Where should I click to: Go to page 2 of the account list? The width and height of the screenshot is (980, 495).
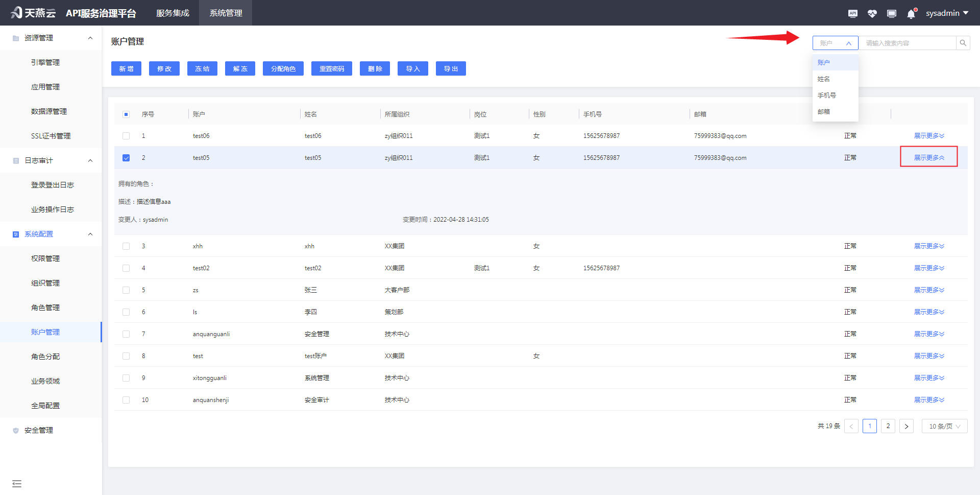(x=888, y=426)
